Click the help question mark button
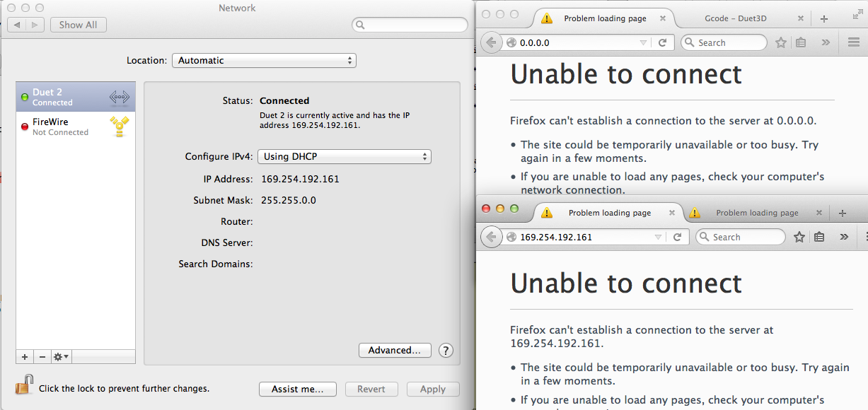 [x=446, y=351]
